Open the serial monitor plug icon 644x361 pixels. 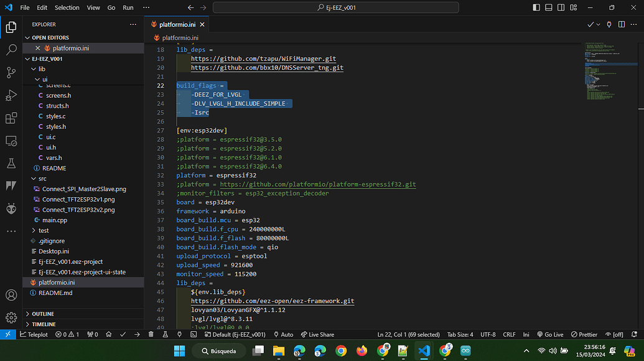[x=179, y=334]
